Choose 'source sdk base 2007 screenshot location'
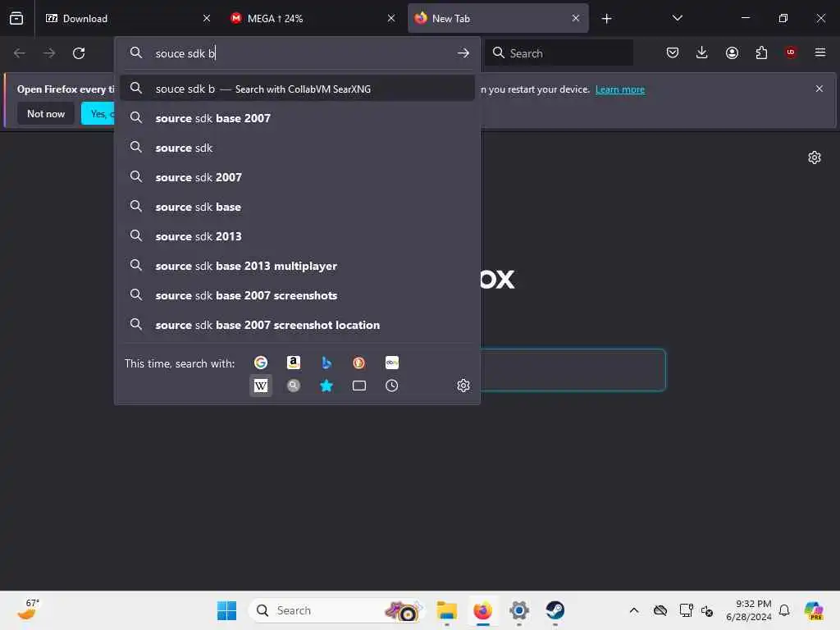The image size is (840, 630). click(x=297, y=325)
